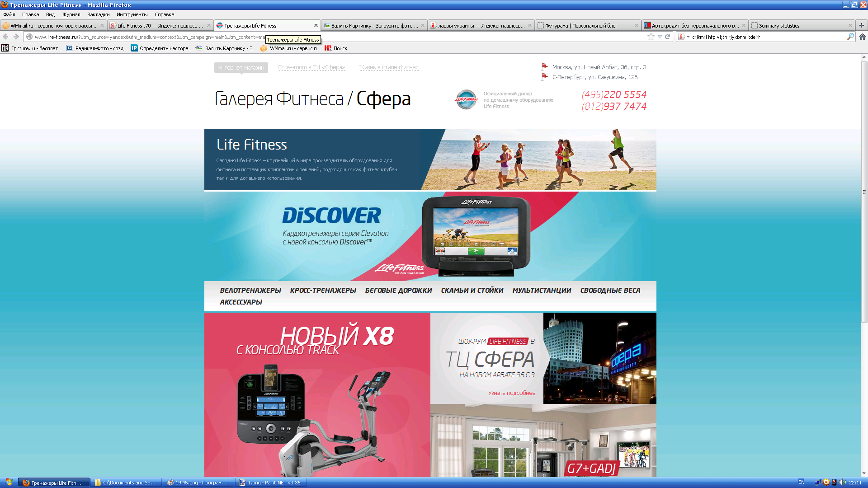Expand the URL history dropdown arrow
The width and height of the screenshot is (868, 488).
click(660, 37)
